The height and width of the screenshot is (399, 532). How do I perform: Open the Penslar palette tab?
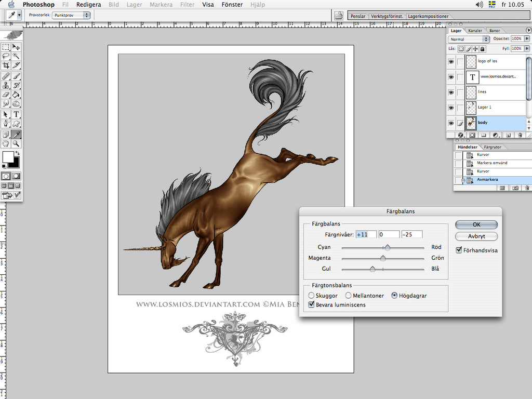358,16
